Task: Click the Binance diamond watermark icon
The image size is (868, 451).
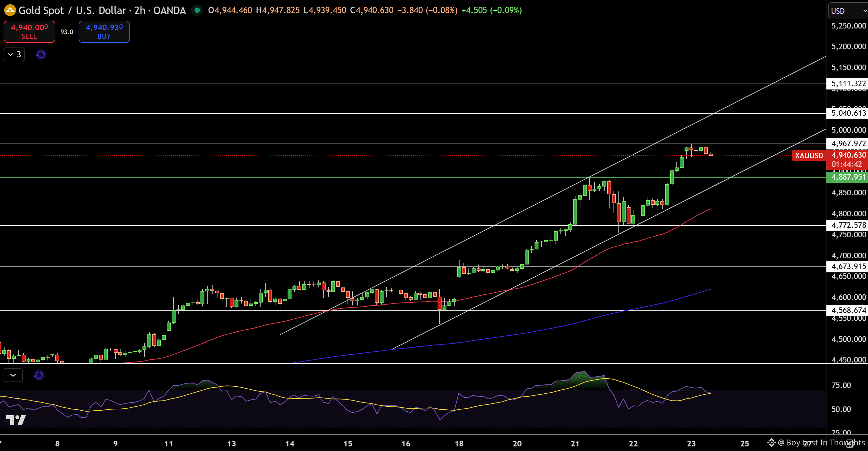Action: 771,442
